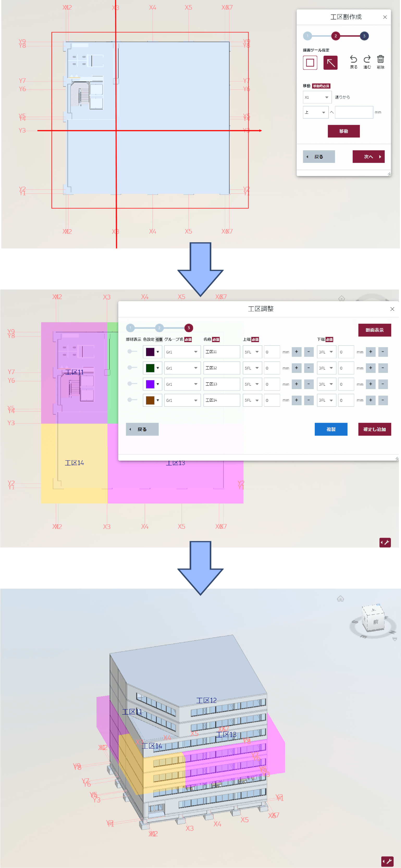Open the wrench settings in the 3D view
Screen dimensions: 401x868
[387, 861]
